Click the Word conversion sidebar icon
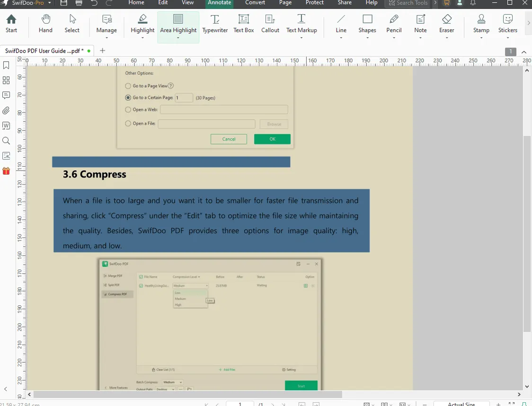Viewport: 532px width, 406px height. 6,125
